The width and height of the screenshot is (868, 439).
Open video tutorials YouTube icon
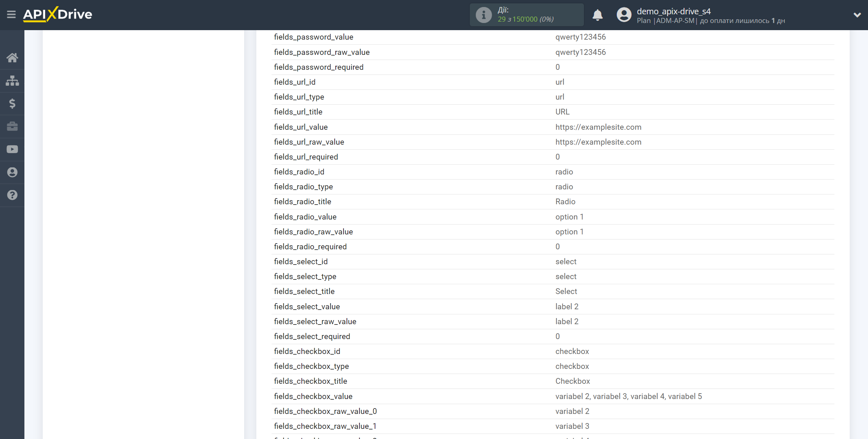tap(12, 149)
